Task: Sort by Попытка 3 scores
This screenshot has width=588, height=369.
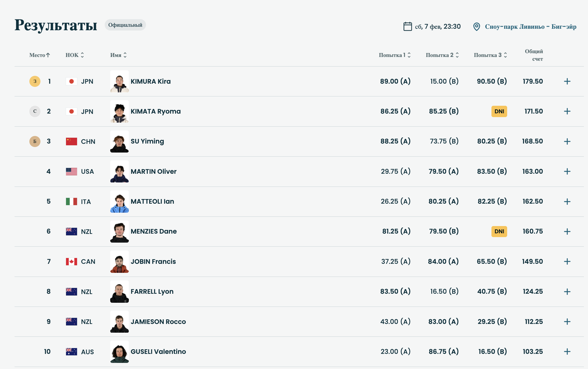Action: click(490, 55)
